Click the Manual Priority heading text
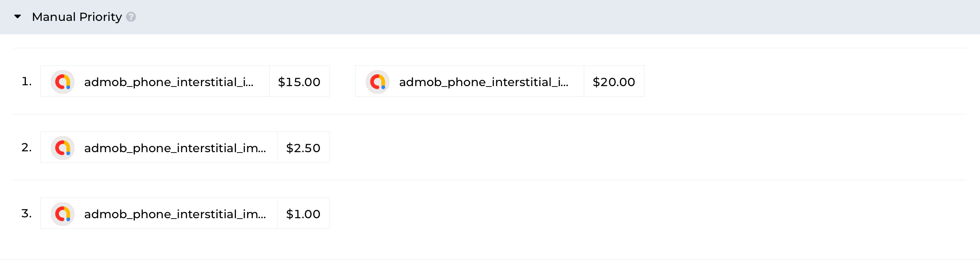Image resolution: width=980 pixels, height=260 pixels. pos(77,17)
